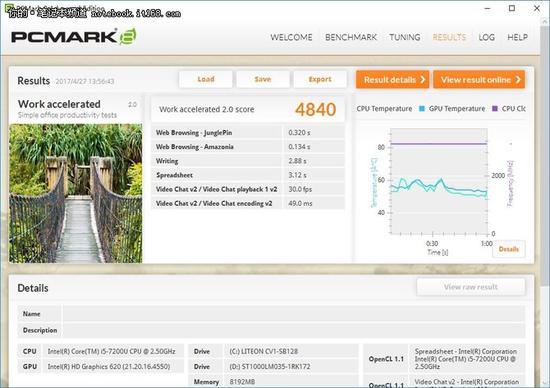Image resolution: width=550 pixels, height=388 pixels.
Task: Click View raw result button
Action: pos(471,287)
